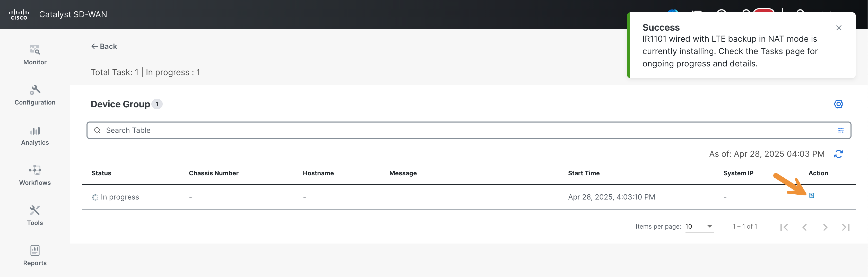Sort by the System IP column header
This screenshot has width=868, height=277.
click(738, 173)
